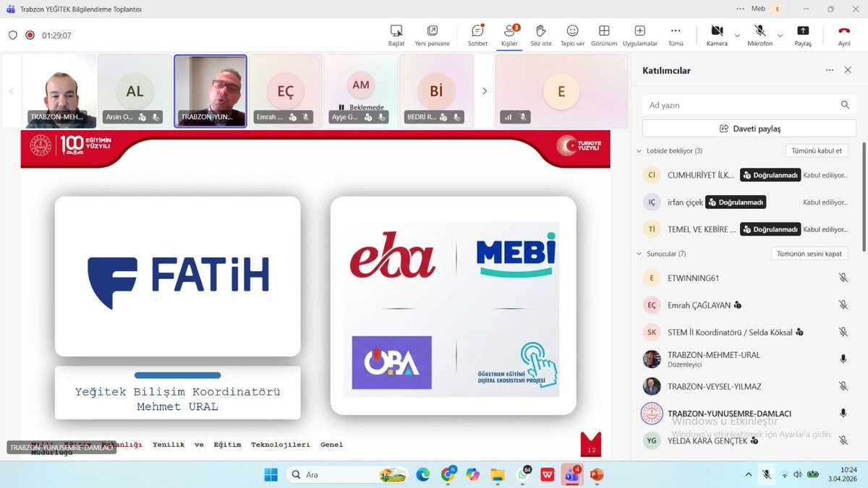
Task: Click ETWINNING61 muted microphone icon
Action: click(843, 278)
